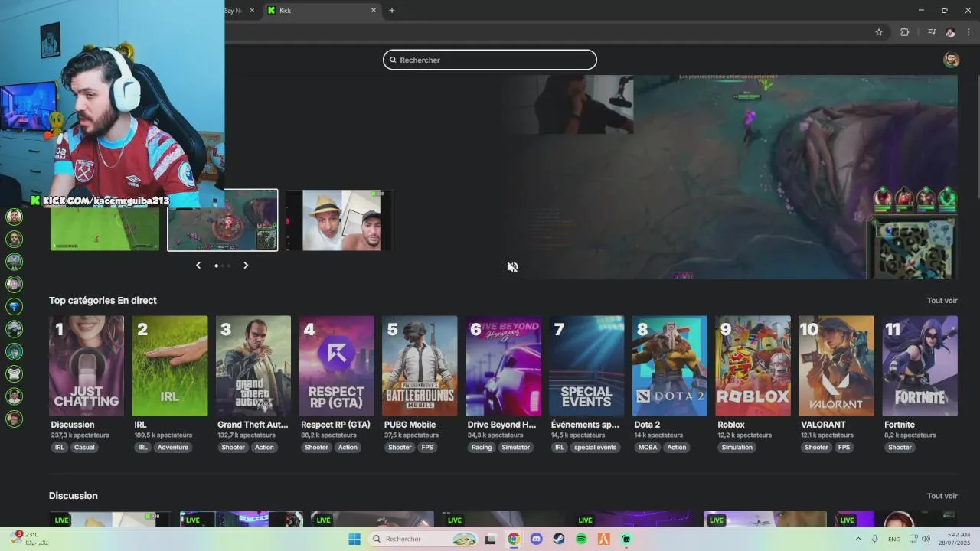Open a new browser tab with plus
The image size is (980, 551).
[x=392, y=11]
